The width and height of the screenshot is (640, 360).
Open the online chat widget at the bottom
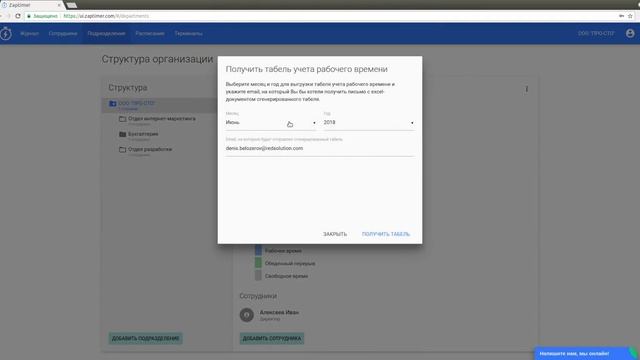tap(584, 353)
